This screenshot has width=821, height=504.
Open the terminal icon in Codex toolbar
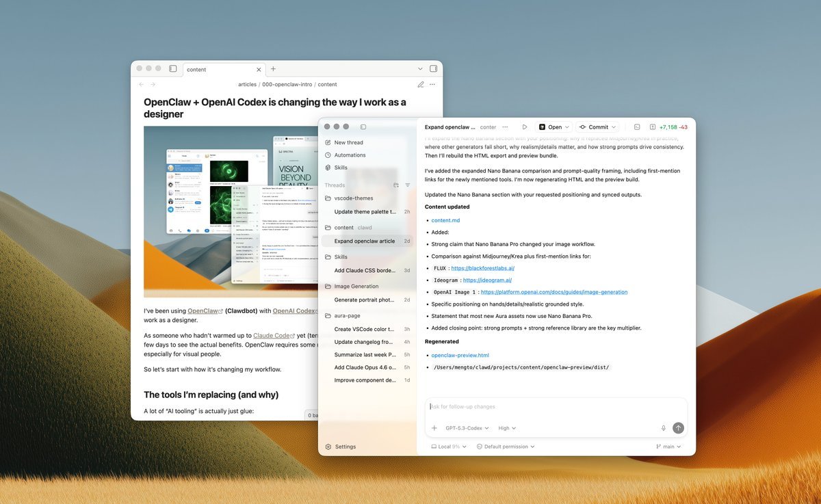tap(637, 127)
